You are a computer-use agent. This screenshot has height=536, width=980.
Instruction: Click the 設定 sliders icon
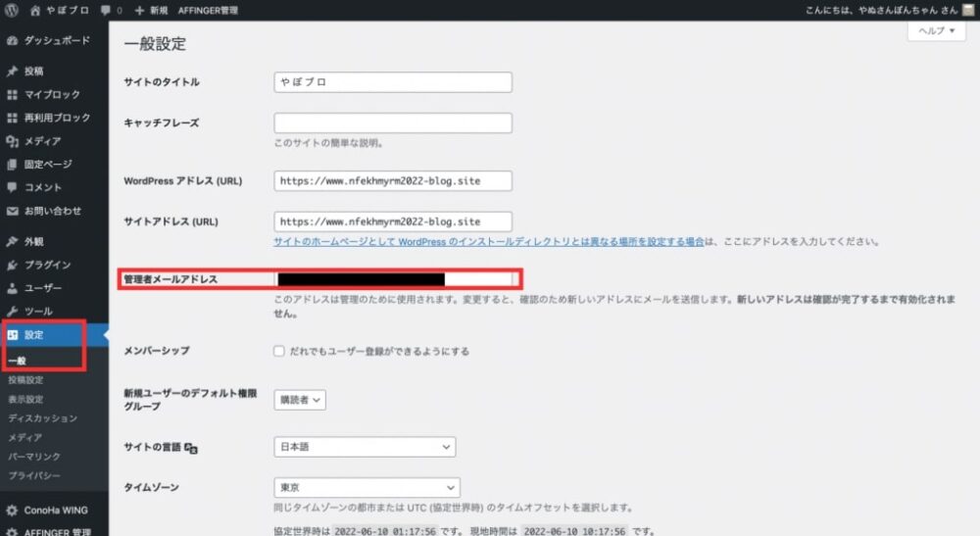[x=12, y=335]
